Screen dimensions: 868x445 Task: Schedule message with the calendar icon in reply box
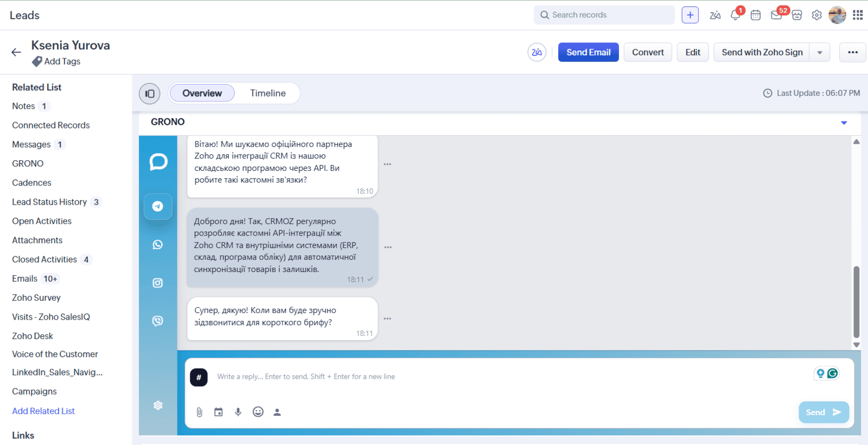(x=219, y=412)
